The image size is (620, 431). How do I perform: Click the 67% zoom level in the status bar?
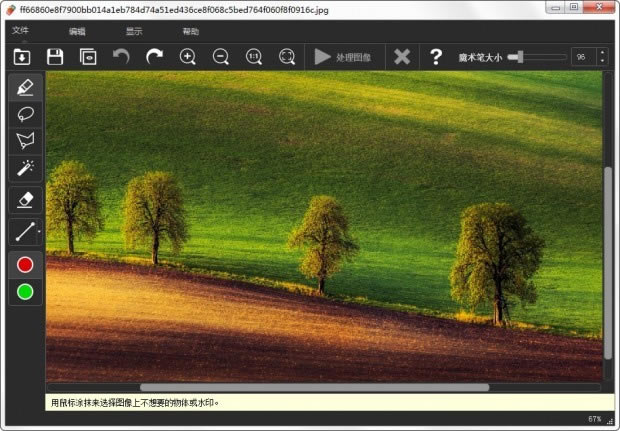coord(595,419)
